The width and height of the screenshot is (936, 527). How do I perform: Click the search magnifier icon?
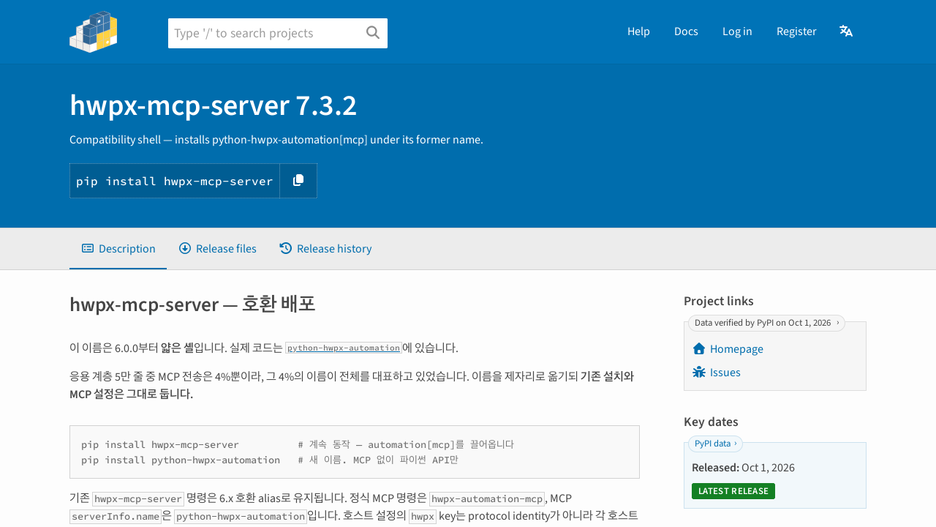pos(372,33)
